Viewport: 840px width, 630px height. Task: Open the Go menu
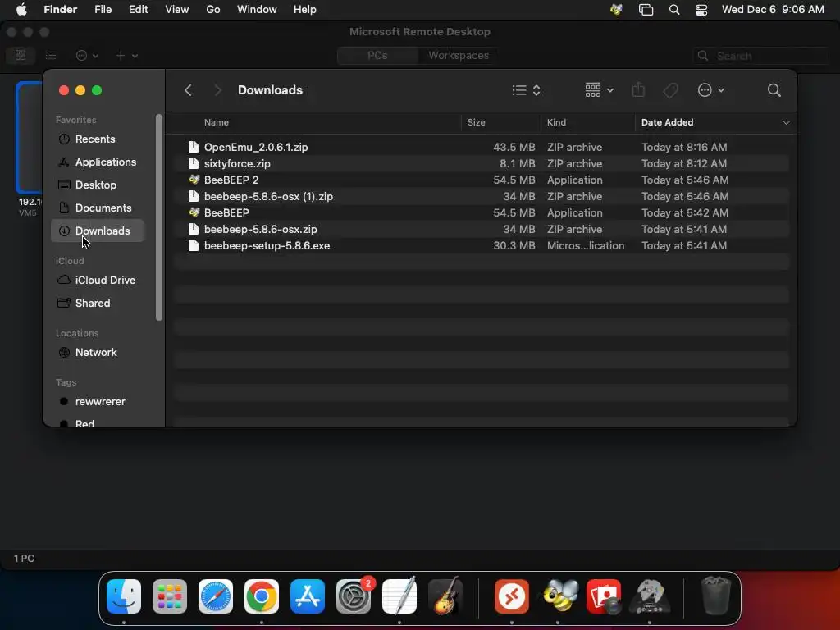click(213, 10)
